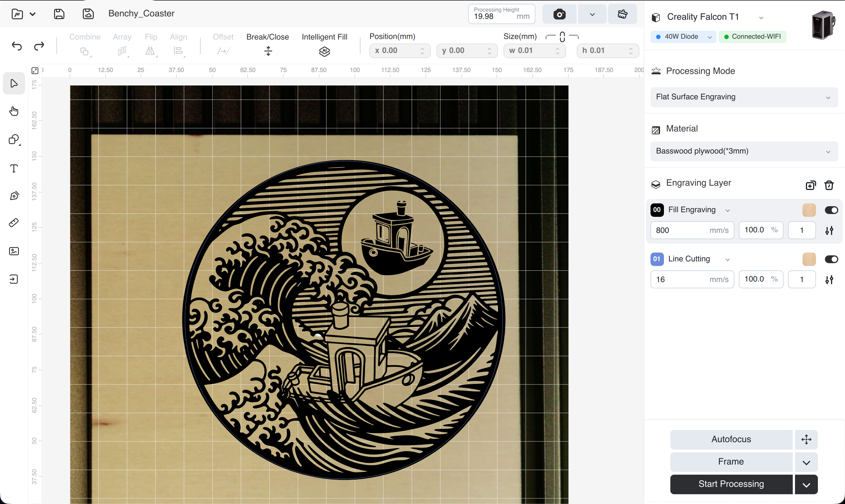Click the Benchy_Coaster project name
Viewport: 845px width, 504px height.
click(141, 14)
